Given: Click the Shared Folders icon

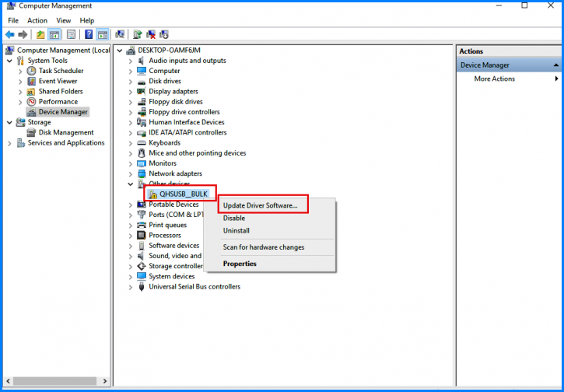Looking at the screenshot, I should 32,91.
